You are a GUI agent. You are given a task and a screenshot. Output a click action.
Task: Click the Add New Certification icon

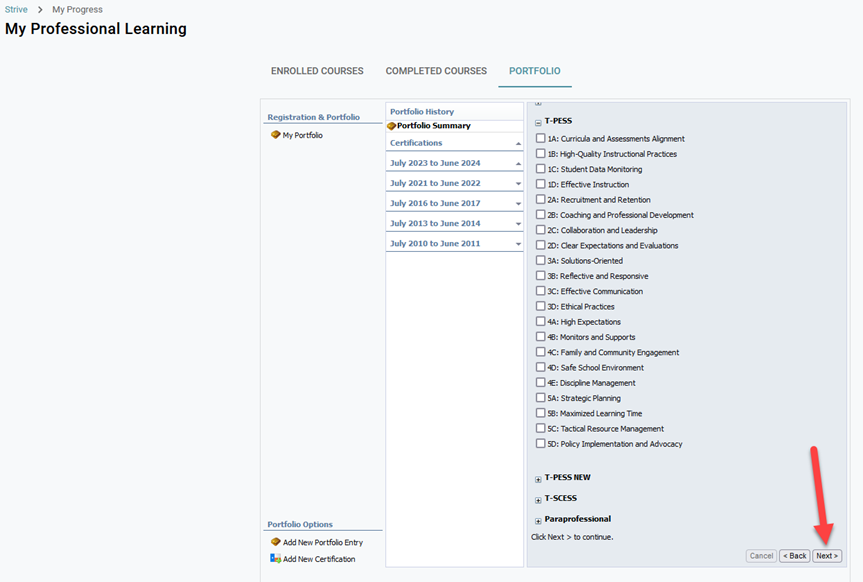(x=276, y=559)
